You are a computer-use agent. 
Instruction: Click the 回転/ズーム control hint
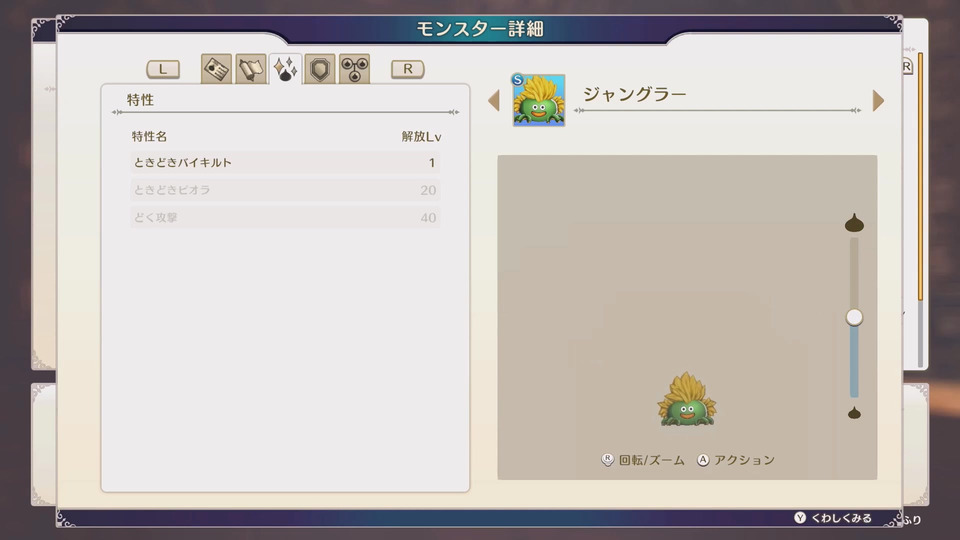point(643,460)
